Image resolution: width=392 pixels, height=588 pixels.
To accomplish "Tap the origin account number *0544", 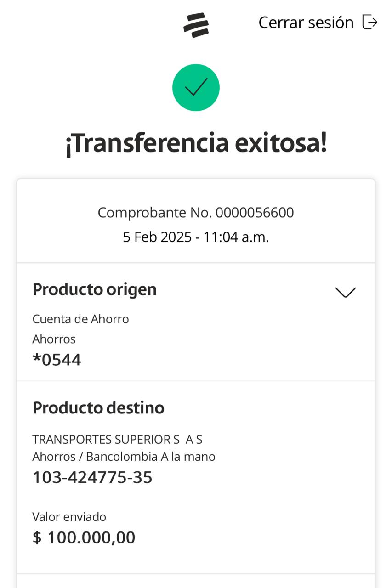I will pyautogui.click(x=57, y=360).
